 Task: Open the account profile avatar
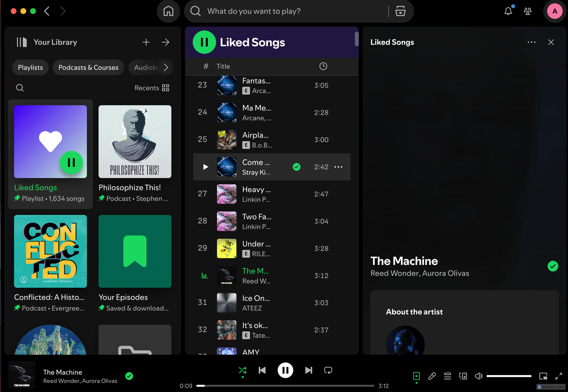(555, 11)
